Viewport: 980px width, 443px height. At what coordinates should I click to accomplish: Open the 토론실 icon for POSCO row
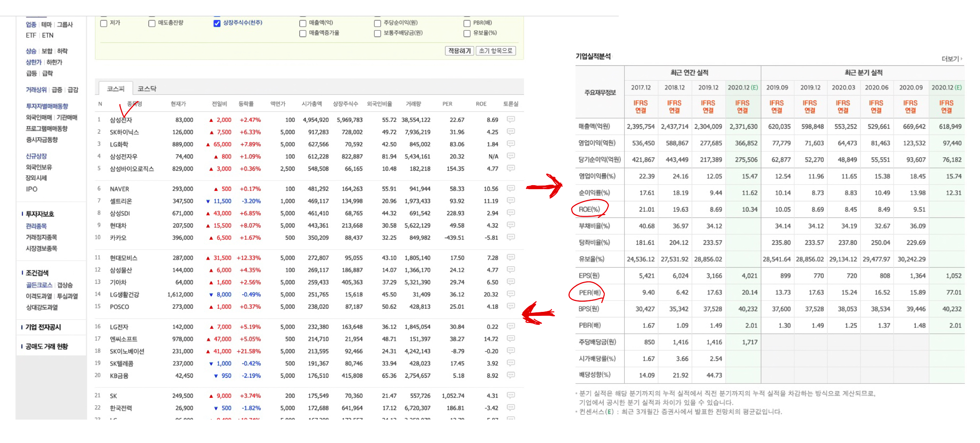point(510,306)
